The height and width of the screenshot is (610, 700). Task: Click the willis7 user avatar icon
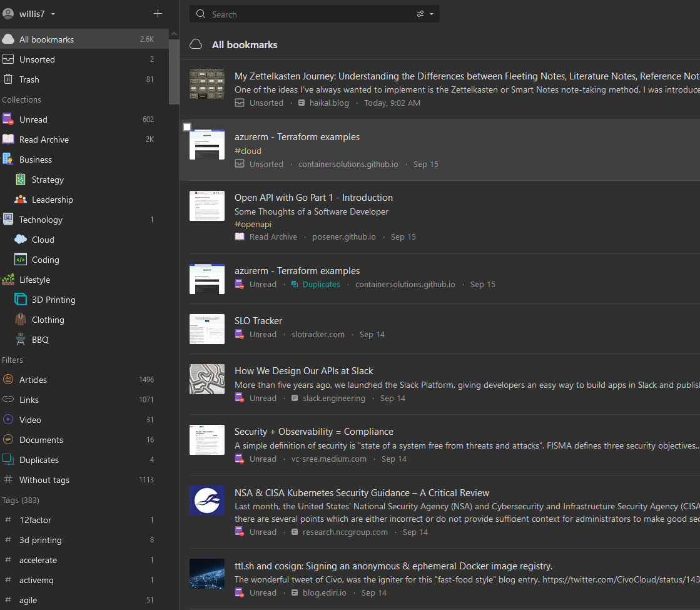[x=8, y=14]
